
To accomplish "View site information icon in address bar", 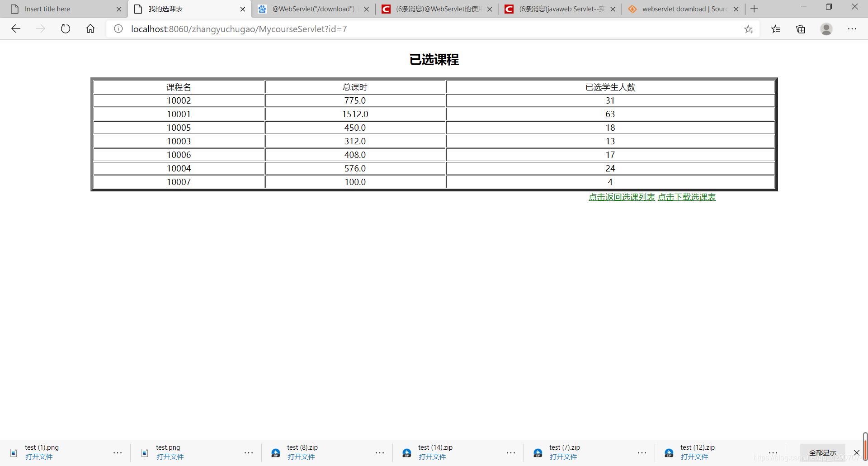I will pyautogui.click(x=118, y=29).
